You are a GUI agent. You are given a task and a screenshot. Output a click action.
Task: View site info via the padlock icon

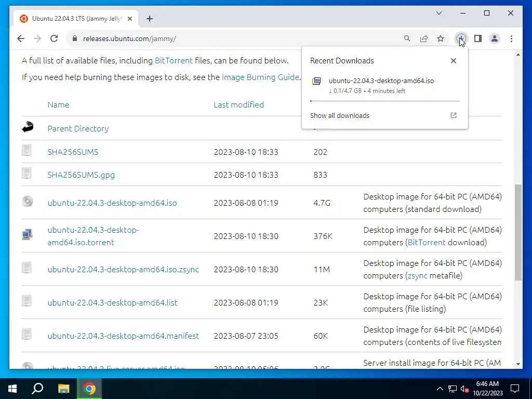click(75, 38)
